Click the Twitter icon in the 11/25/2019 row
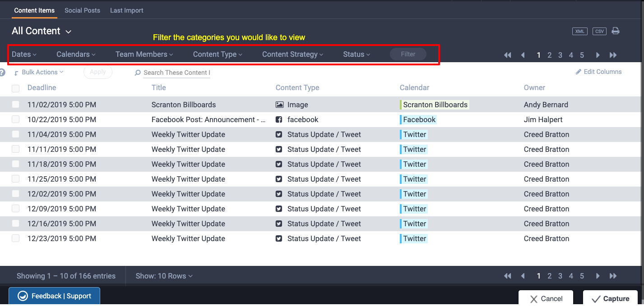The height and width of the screenshot is (306, 644). pos(279,179)
